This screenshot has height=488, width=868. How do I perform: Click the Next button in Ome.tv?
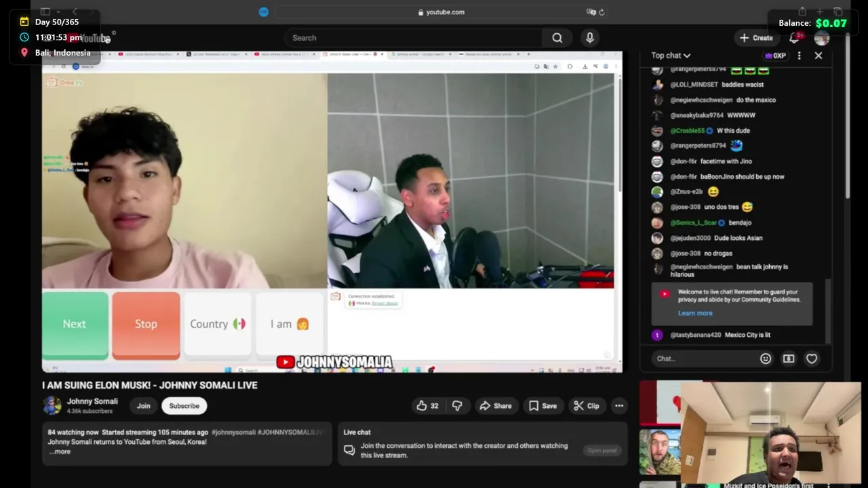point(75,324)
